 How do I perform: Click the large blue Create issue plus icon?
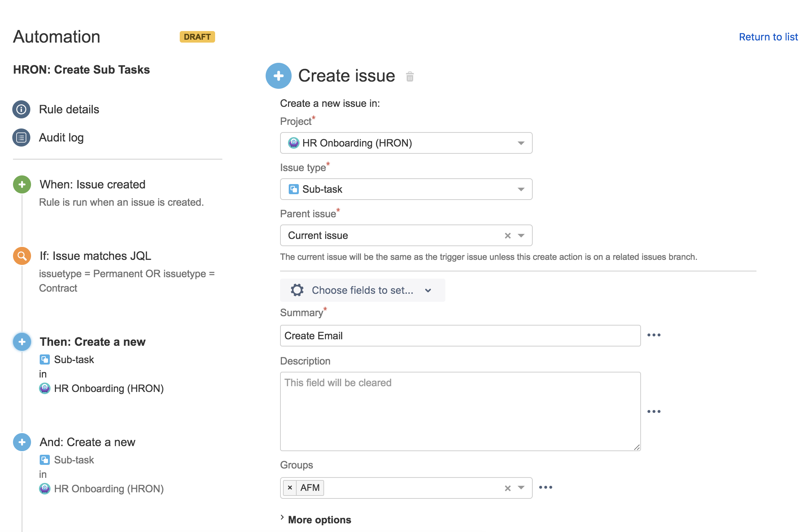279,76
